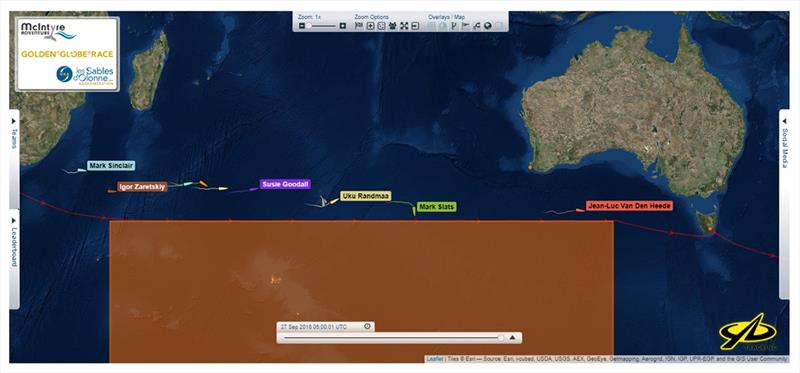This screenshot has height=373, width=800.
Task: Click the clock icon beside timestamp
Action: coord(367,326)
